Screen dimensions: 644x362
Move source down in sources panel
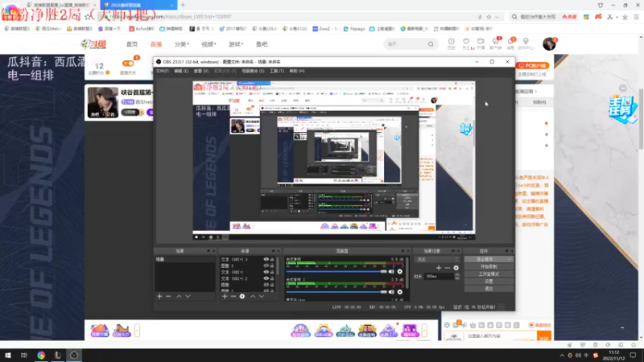(x=262, y=296)
